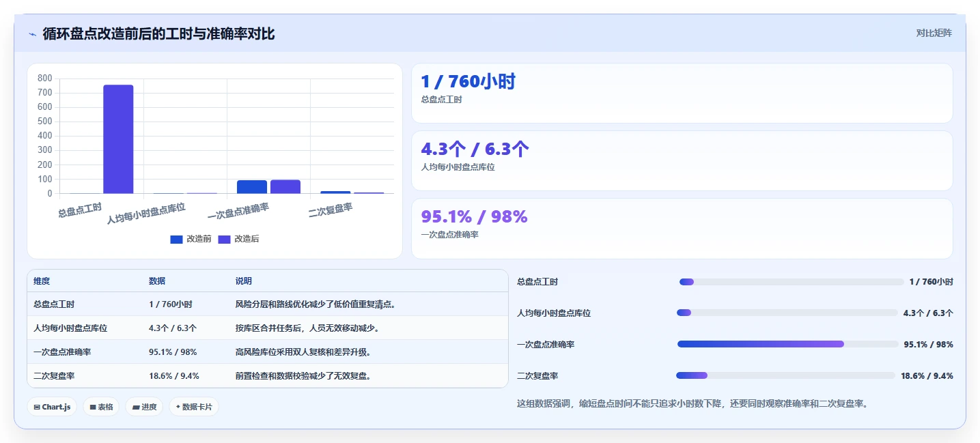Click the 1 / 760小时 stat card heading
980x443 pixels.
pos(468,82)
